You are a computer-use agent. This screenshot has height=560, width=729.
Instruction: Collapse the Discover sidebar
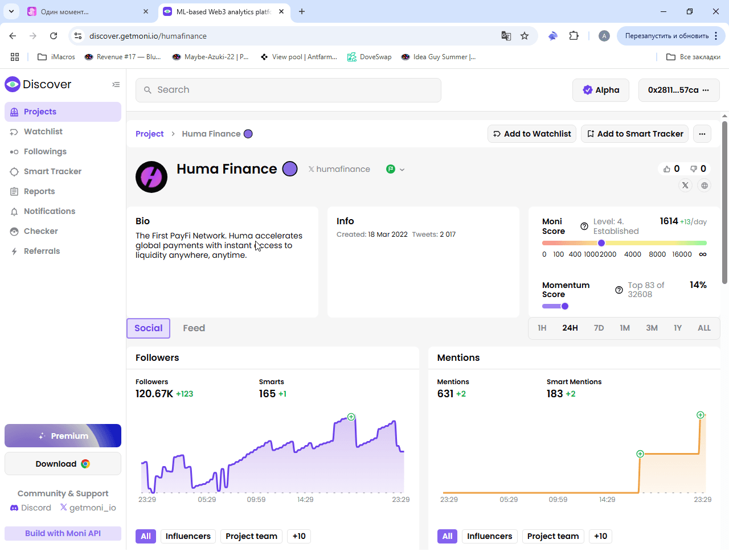[116, 84]
